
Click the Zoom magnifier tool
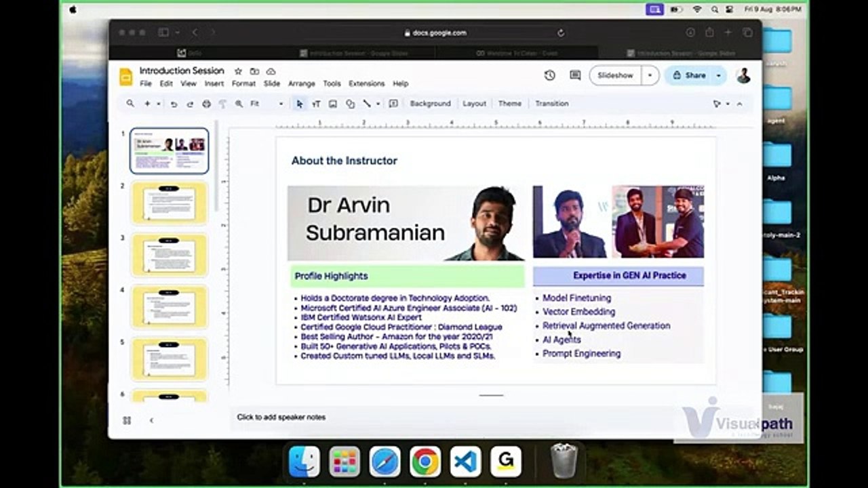[x=239, y=104]
